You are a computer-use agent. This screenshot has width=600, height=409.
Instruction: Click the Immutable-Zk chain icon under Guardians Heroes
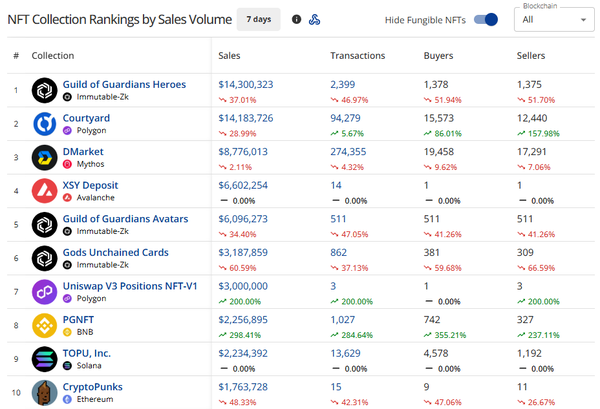(67, 97)
